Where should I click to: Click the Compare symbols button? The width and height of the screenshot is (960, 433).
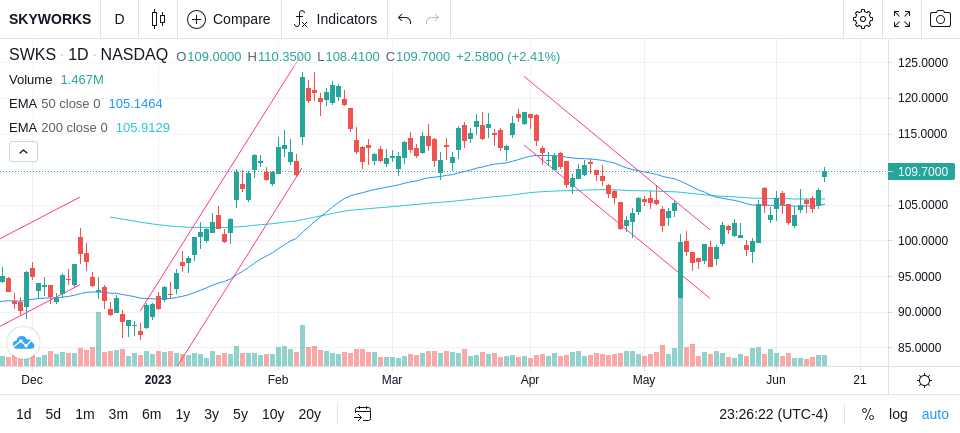pyautogui.click(x=229, y=19)
